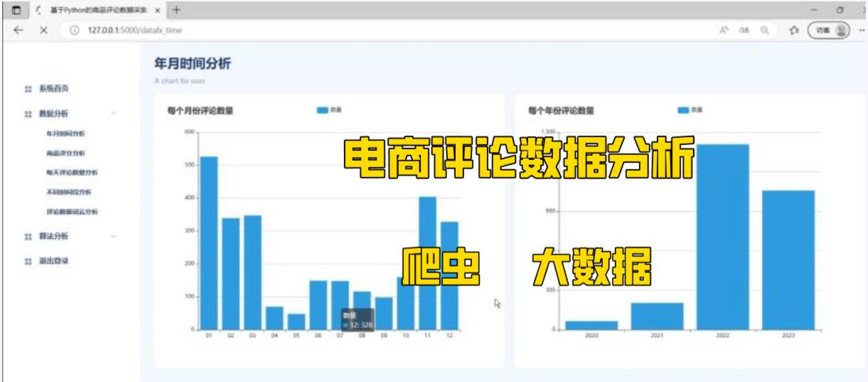The height and width of the screenshot is (382, 868).
Task: Open the favorites star icon
Action: (x=794, y=31)
